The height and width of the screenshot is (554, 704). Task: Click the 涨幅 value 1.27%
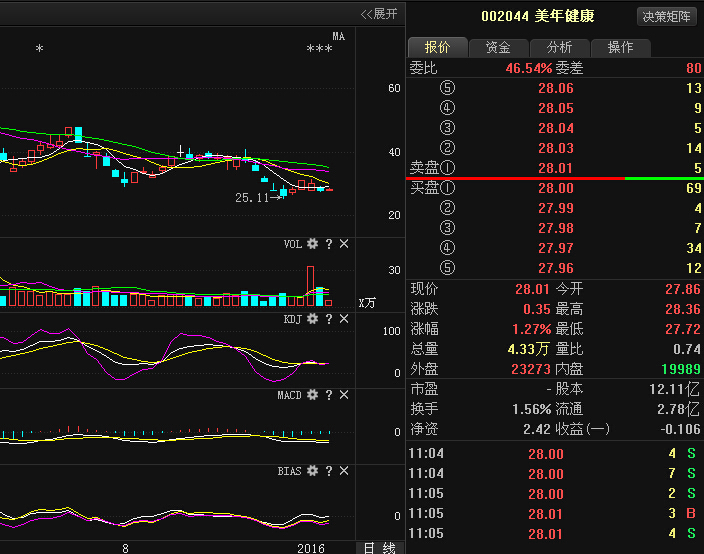(532, 329)
